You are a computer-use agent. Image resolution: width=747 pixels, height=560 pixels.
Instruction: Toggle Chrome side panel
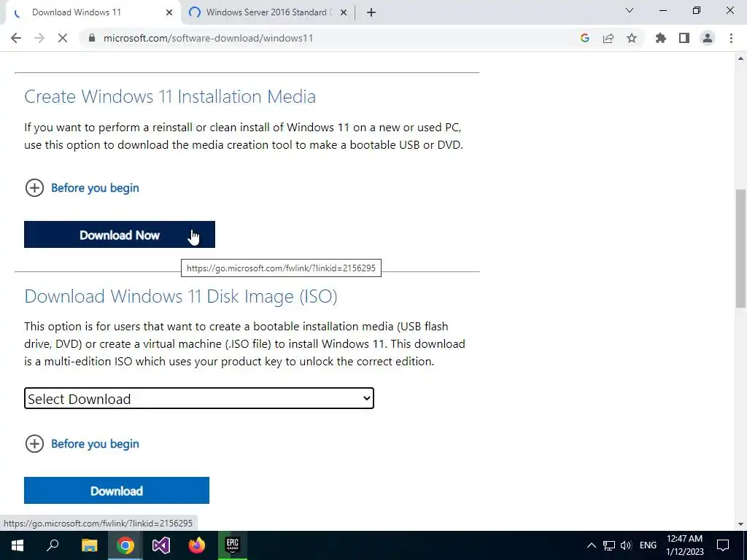[x=684, y=38]
